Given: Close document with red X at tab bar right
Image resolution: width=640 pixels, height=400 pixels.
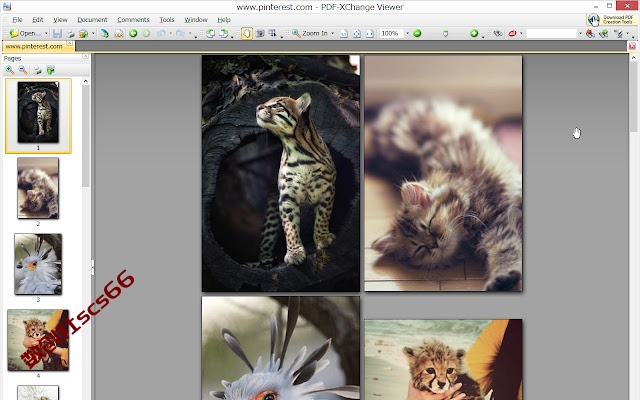Looking at the screenshot, I should (x=632, y=46).
